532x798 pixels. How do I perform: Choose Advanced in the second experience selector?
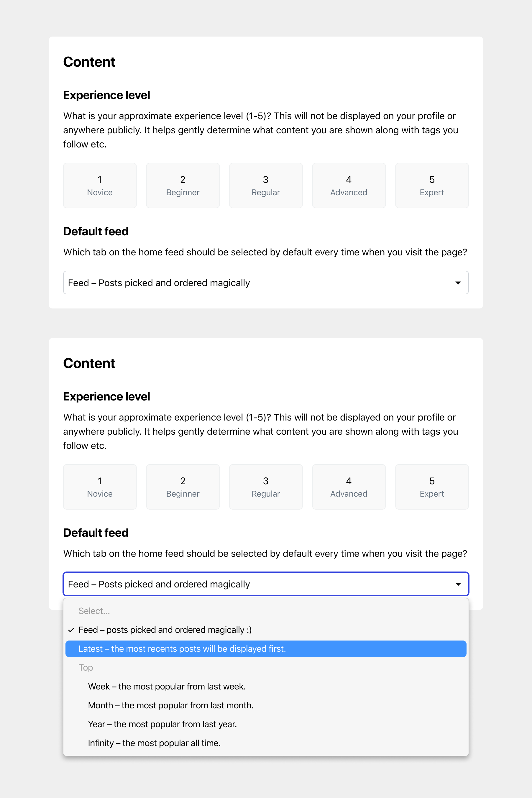pyautogui.click(x=349, y=487)
